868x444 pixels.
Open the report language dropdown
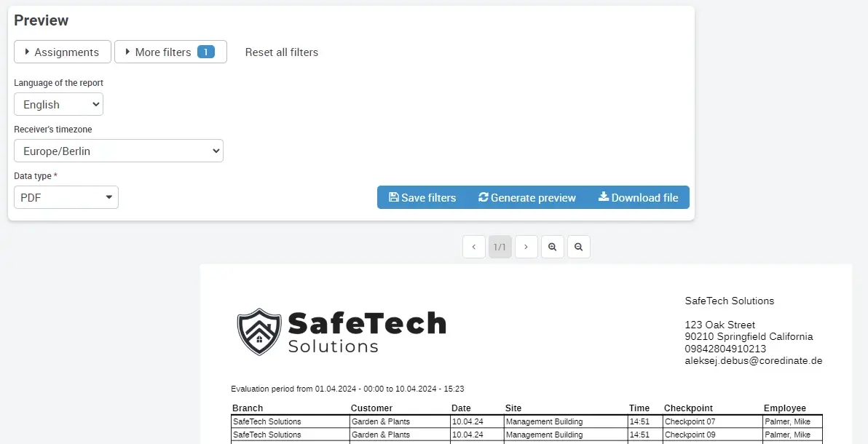59,104
